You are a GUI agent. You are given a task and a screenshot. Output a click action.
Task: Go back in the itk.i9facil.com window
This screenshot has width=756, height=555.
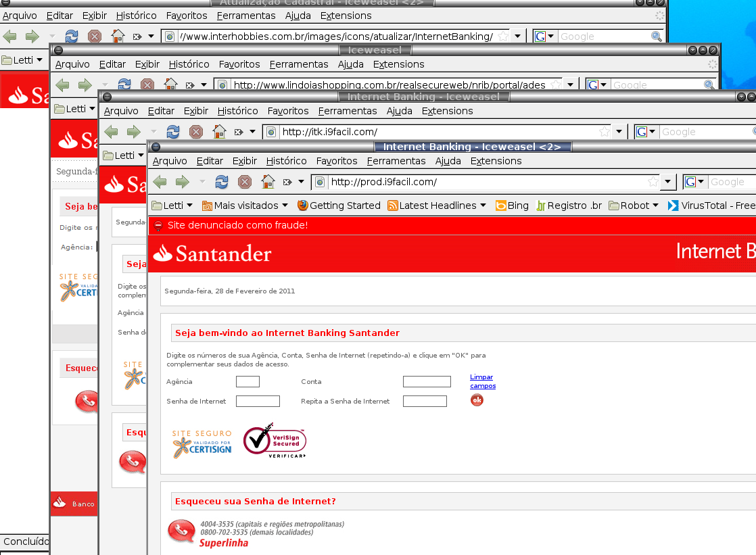point(112,132)
